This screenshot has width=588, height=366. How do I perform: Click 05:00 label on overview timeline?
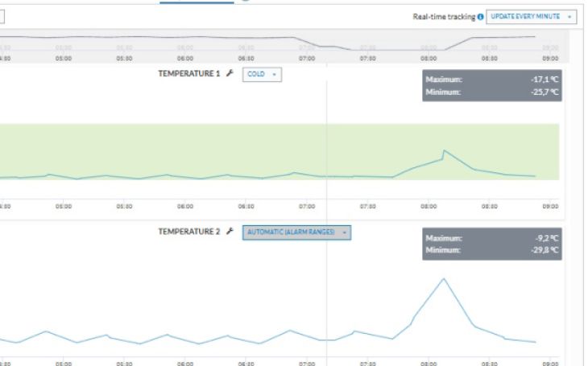tap(64, 59)
